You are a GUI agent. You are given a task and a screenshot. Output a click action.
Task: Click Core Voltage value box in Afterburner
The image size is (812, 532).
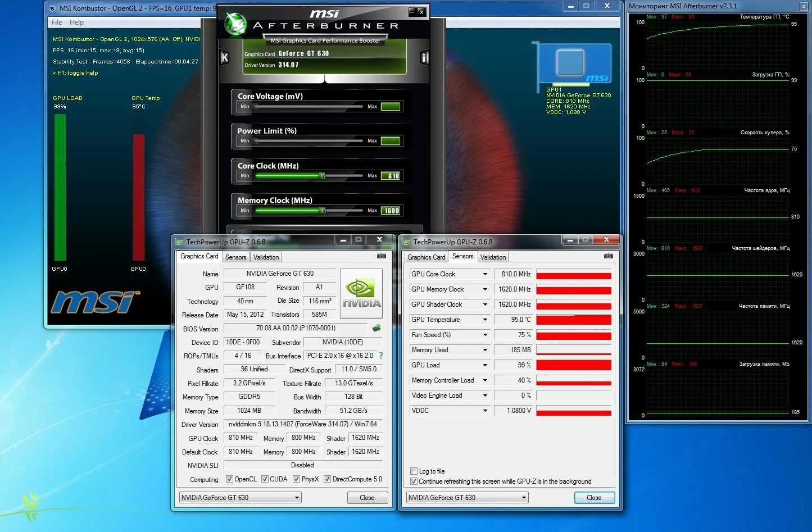click(391, 107)
